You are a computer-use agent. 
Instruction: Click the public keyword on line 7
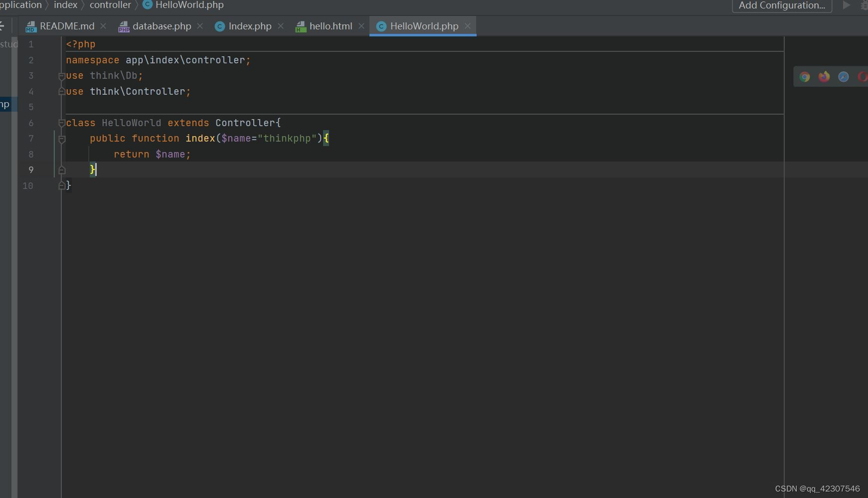tap(108, 139)
